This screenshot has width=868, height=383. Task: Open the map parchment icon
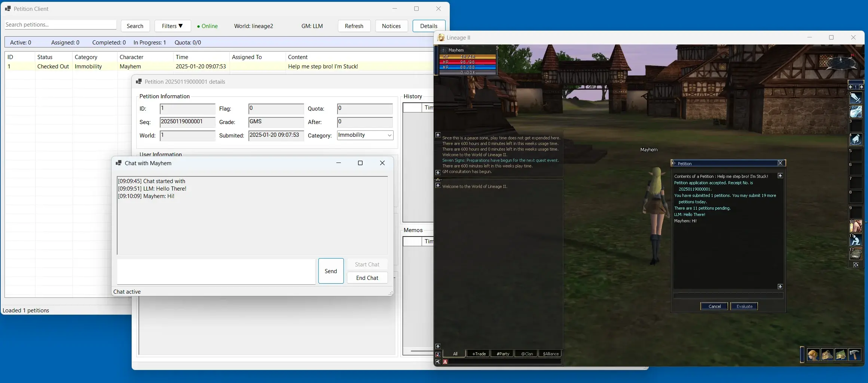(841, 355)
